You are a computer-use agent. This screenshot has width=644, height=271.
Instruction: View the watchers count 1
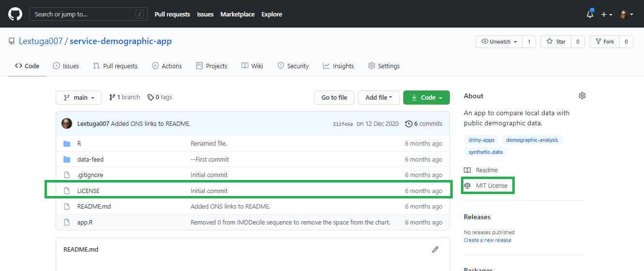[529, 42]
